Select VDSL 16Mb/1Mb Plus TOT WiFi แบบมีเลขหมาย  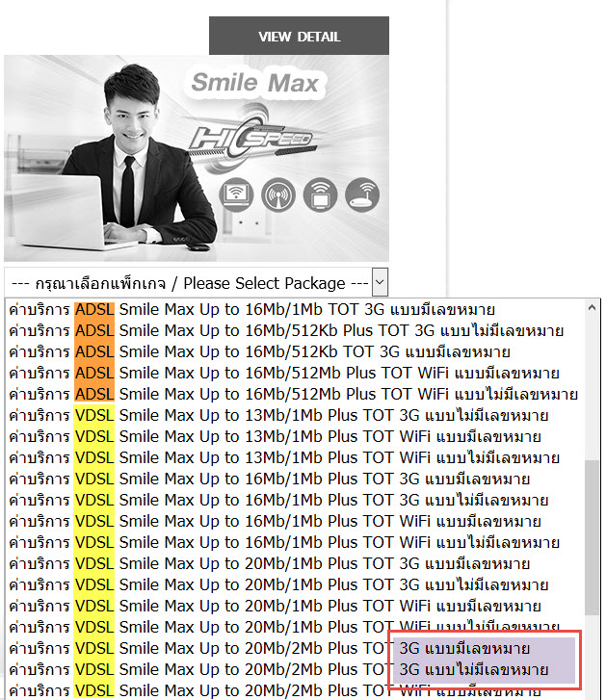[295, 522]
